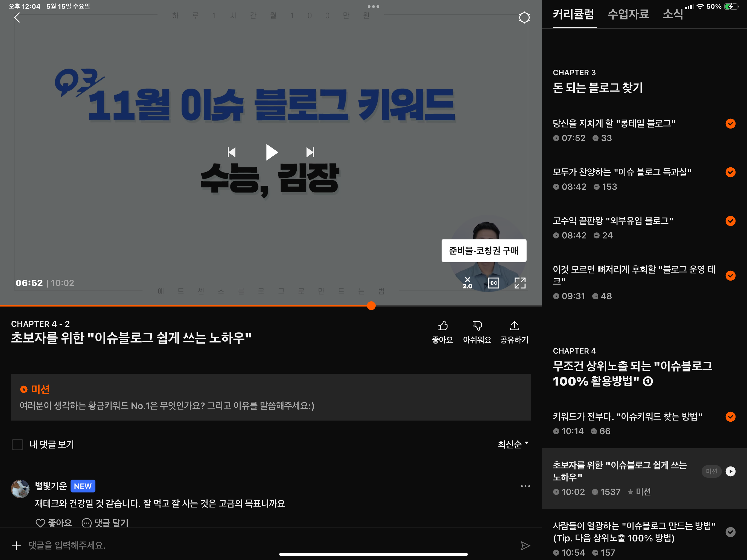Share the lesson via 공유하기
The height and width of the screenshot is (560, 747).
coord(514,326)
